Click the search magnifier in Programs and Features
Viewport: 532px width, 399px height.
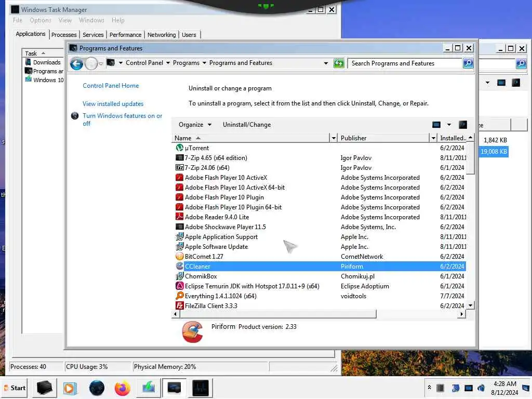pos(468,63)
